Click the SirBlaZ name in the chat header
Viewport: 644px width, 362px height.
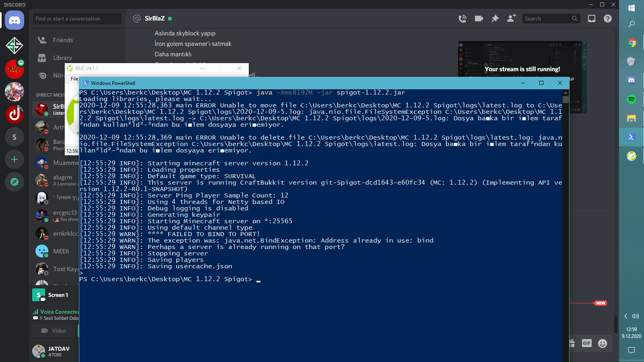pyautogui.click(x=155, y=19)
